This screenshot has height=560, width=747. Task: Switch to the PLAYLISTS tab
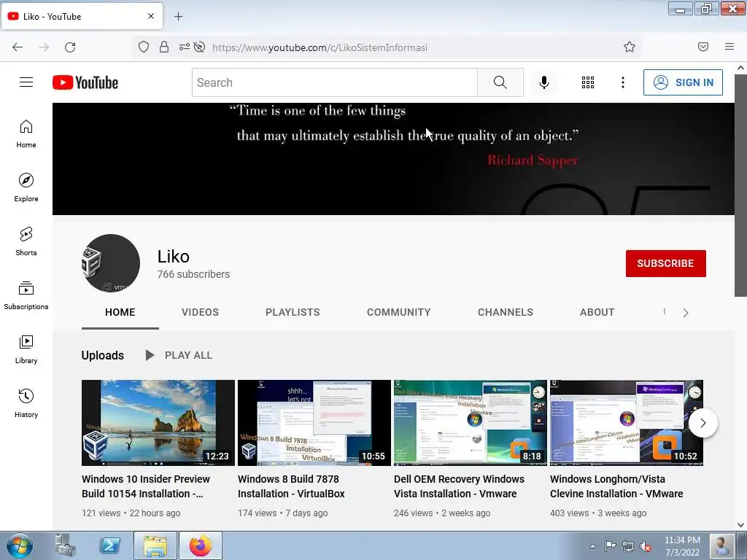tap(293, 312)
